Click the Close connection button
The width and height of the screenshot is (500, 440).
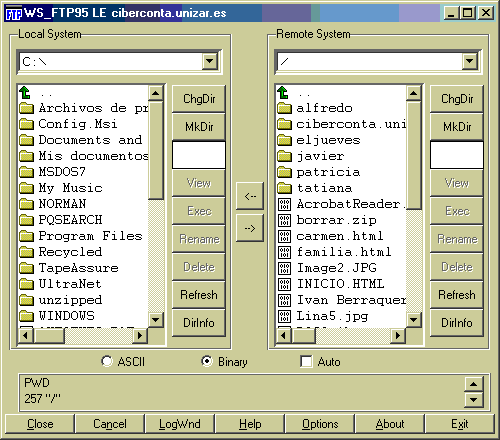tap(40, 424)
